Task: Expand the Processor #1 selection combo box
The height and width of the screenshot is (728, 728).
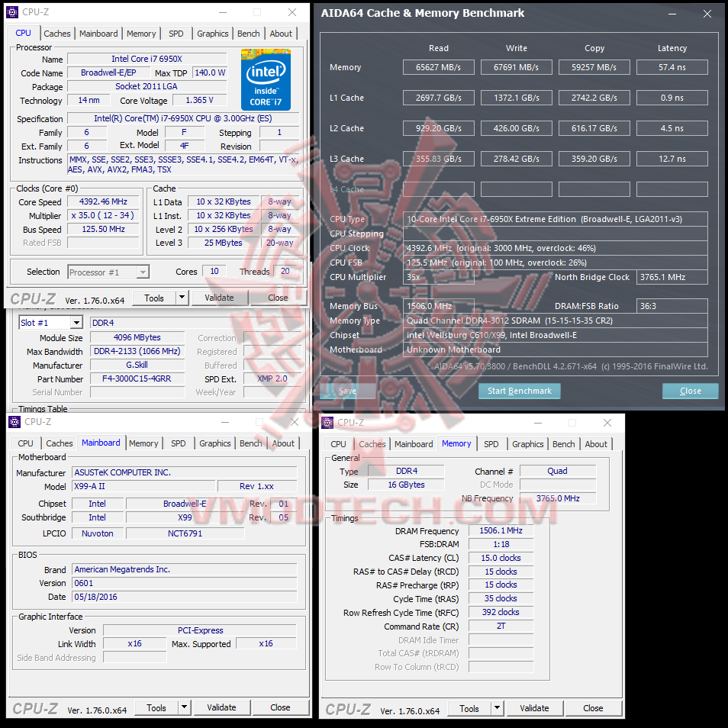Action: pos(143,272)
